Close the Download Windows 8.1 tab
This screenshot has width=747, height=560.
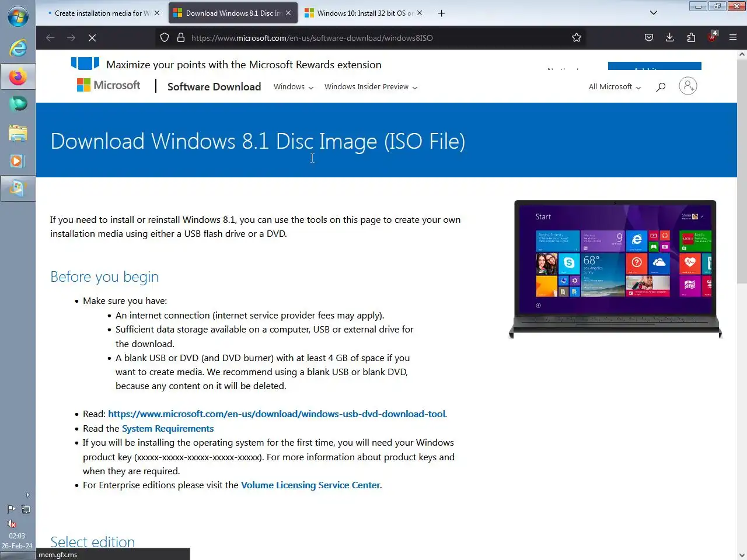coord(288,13)
